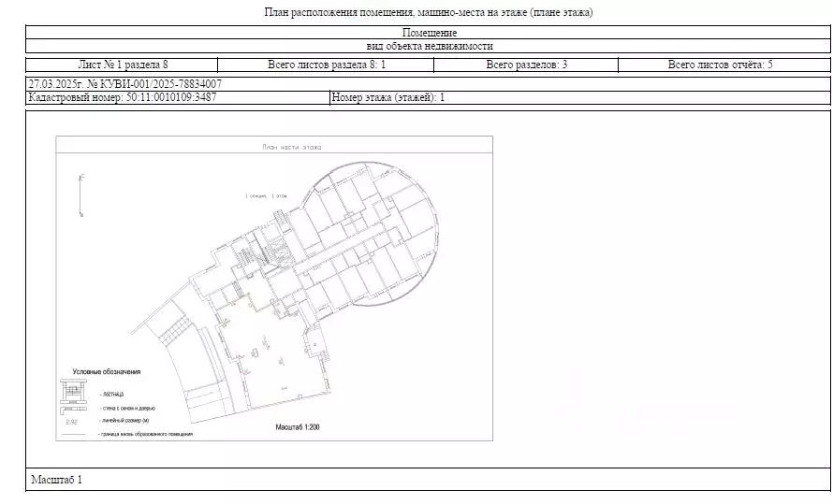Click 'Всего листов раздела 8: 1' cell
This screenshot has width=833, height=504.
[327, 65]
